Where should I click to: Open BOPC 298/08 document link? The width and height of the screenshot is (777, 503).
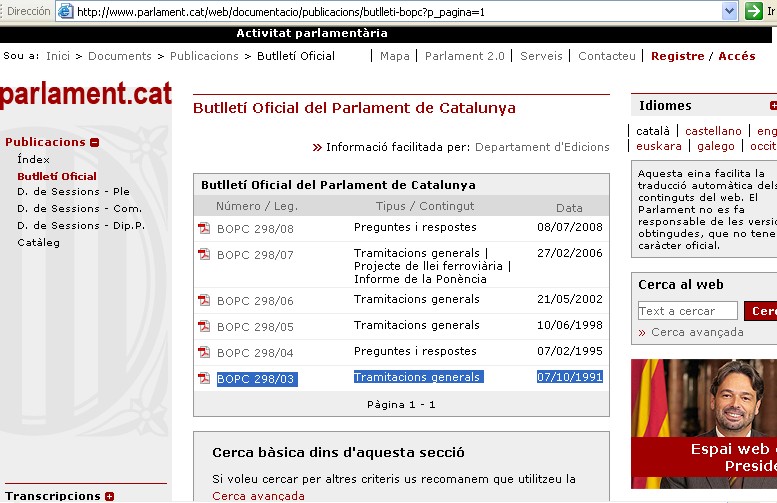point(255,229)
